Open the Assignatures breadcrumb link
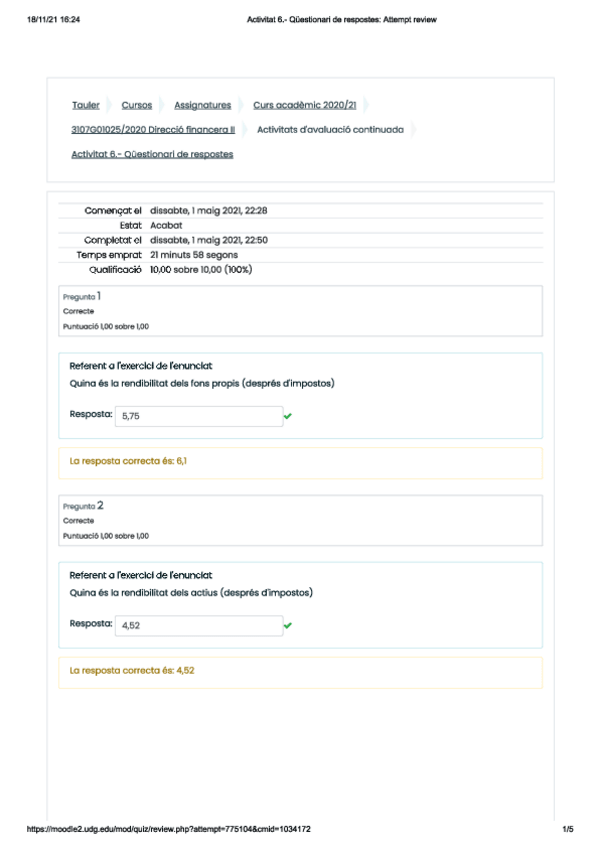Viewport: 599px width, 848px height. (x=203, y=105)
